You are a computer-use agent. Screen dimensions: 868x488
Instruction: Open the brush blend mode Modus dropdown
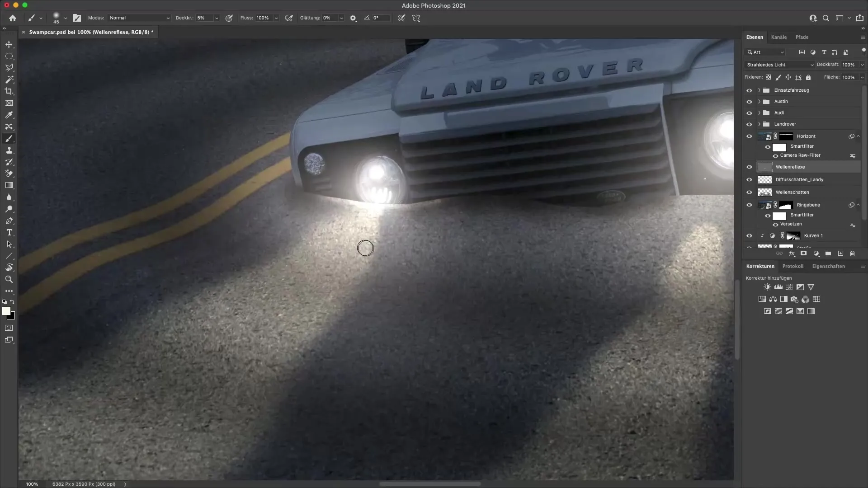pos(139,18)
